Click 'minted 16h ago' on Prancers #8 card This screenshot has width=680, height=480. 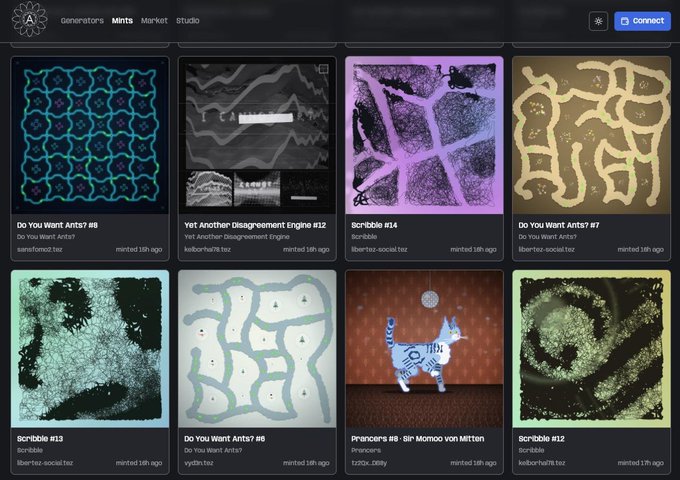pyautogui.click(x=473, y=463)
